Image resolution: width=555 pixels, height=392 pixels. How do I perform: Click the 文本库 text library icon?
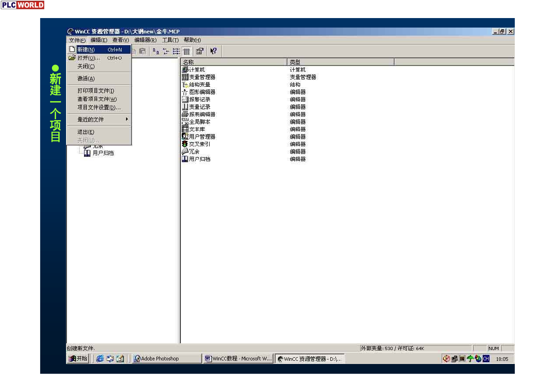coord(185,129)
